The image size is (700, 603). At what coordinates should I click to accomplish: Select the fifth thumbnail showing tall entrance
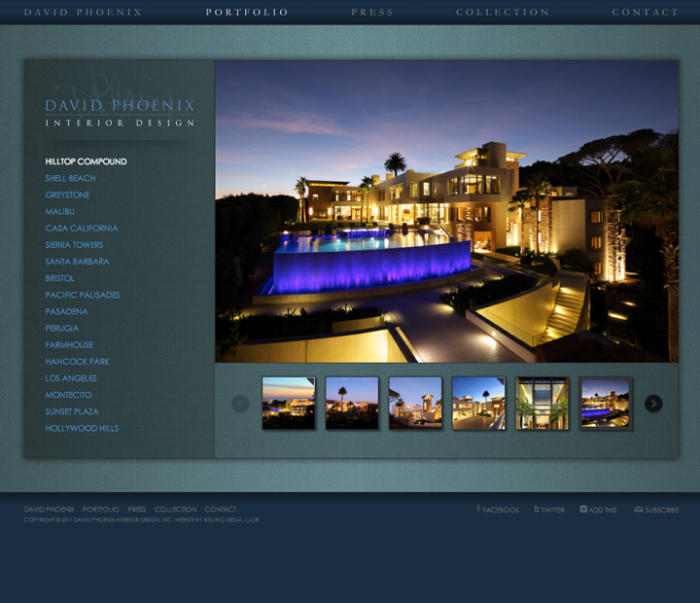click(x=542, y=404)
